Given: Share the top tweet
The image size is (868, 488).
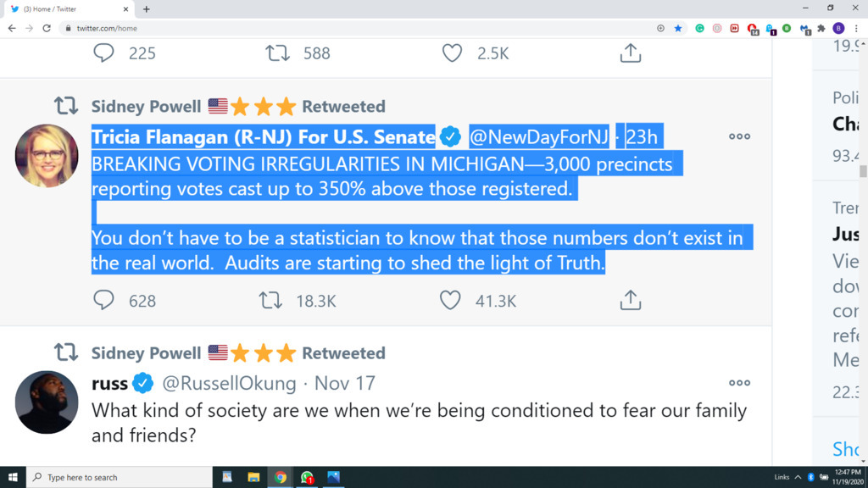Looking at the screenshot, I should pos(630,53).
